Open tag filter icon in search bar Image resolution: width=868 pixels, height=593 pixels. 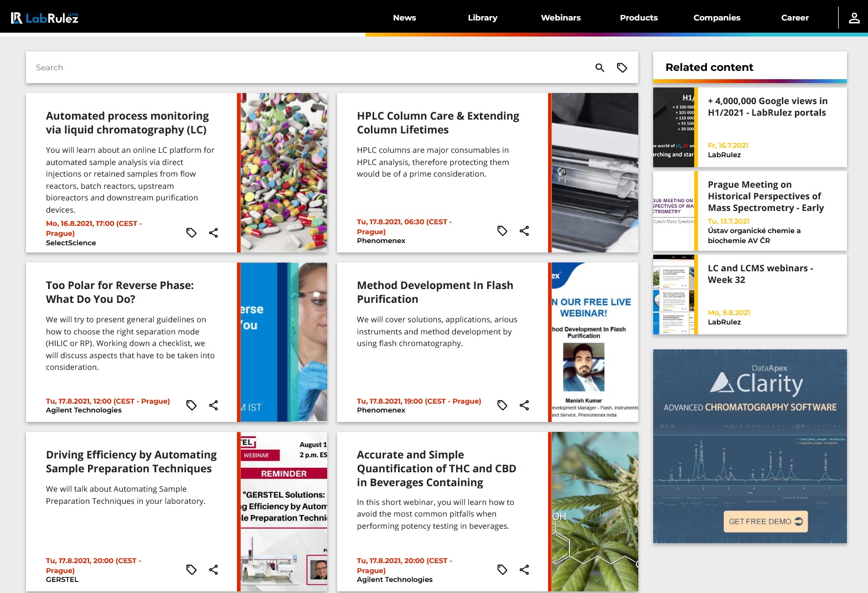point(622,68)
